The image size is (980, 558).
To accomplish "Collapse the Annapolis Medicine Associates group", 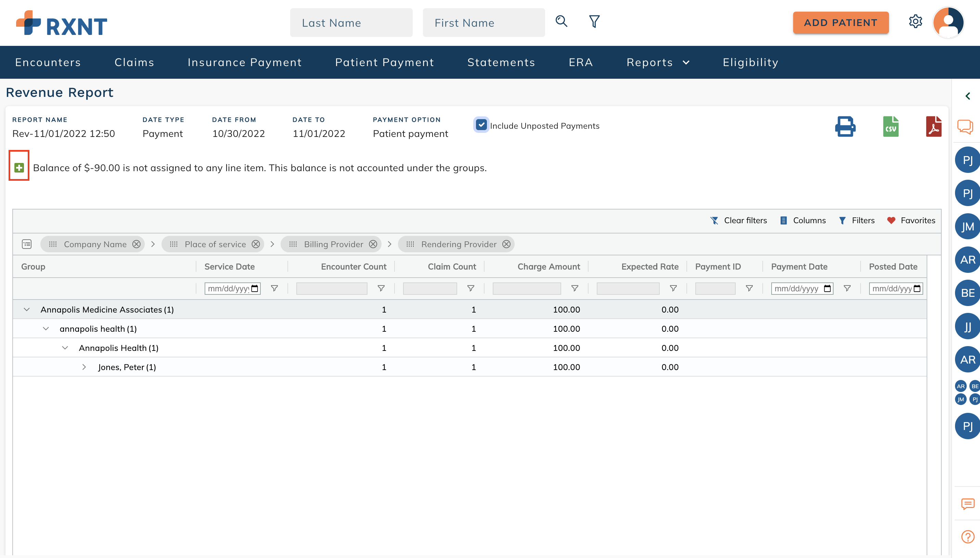I will pos(26,309).
